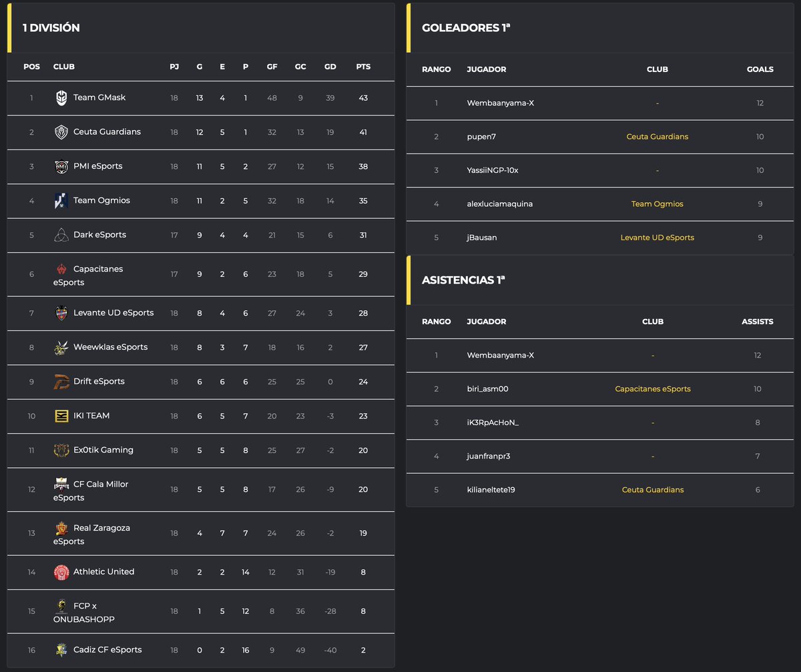
Task: Open Team Ogmios link in goleadores table
Action: [657, 204]
